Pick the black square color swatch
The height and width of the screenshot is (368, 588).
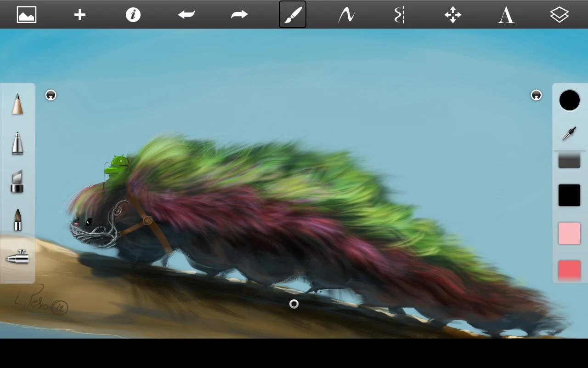point(570,195)
